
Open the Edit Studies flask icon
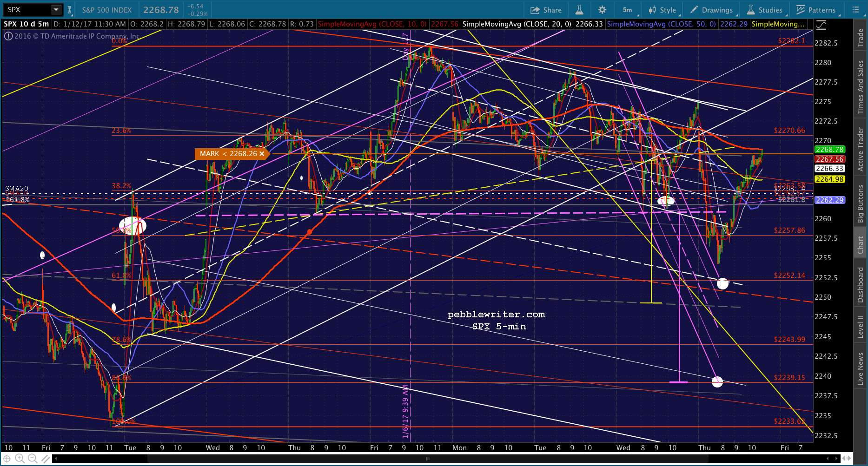point(579,10)
